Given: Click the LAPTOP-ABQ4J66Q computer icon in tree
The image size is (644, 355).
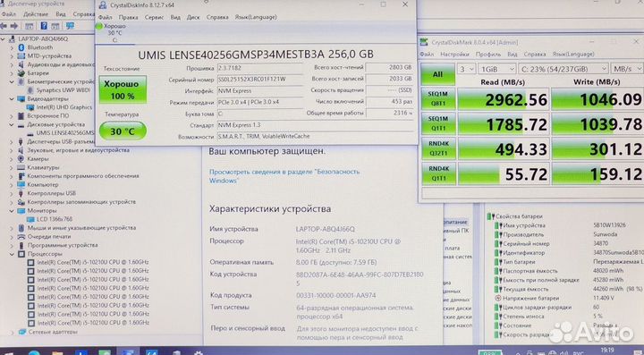Looking at the screenshot, I should click(x=12, y=38).
